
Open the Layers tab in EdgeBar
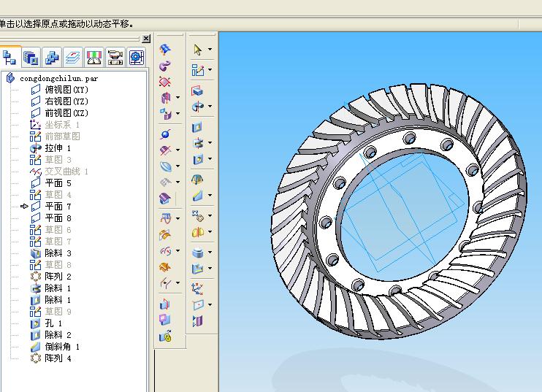[73, 58]
